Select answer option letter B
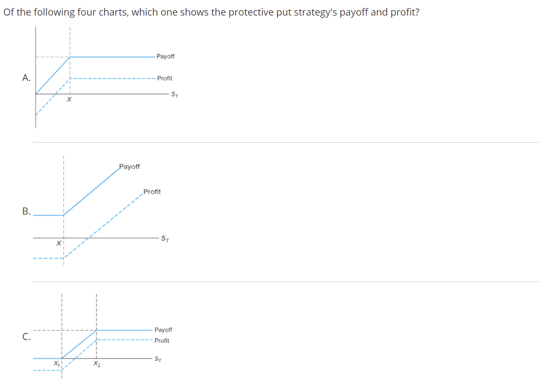 tap(26, 211)
